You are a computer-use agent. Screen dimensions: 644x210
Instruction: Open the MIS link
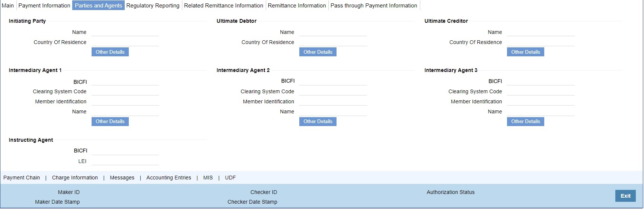pyautogui.click(x=208, y=178)
